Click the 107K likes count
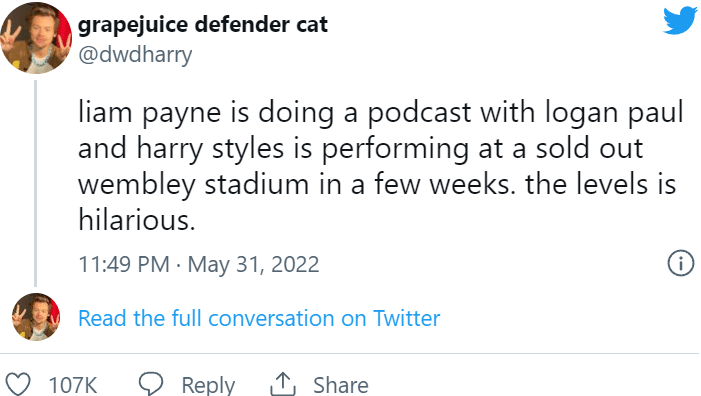Image resolution: width=701 pixels, height=396 pixels. click(x=73, y=385)
